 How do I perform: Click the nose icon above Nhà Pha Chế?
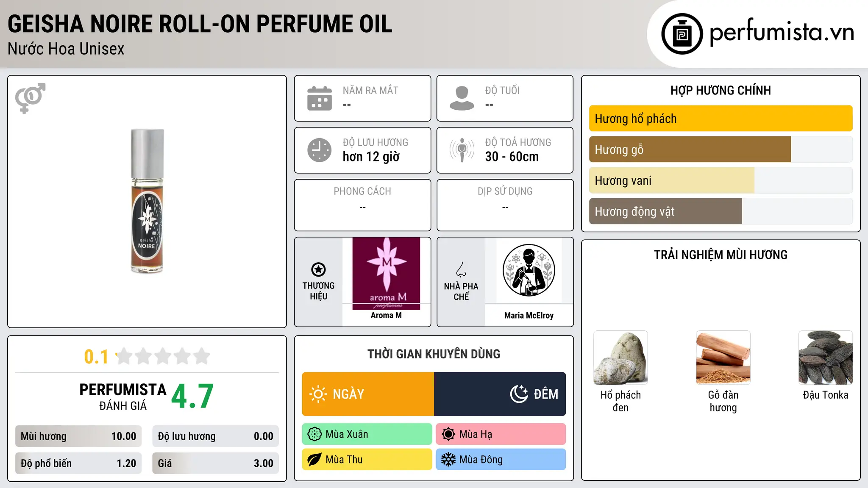tap(461, 269)
